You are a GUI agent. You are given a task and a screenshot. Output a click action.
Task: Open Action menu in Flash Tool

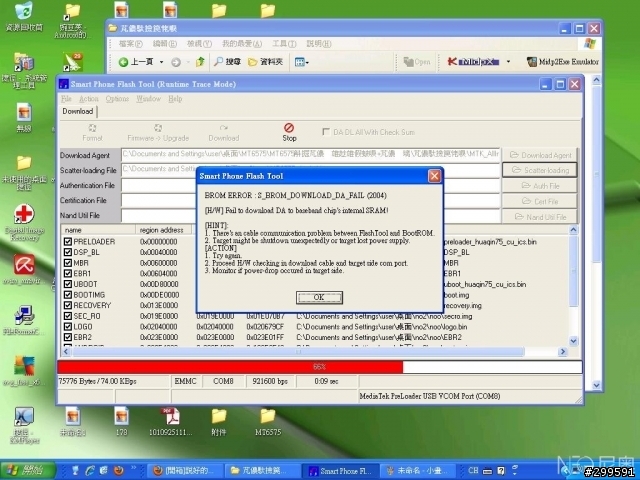[x=89, y=99]
